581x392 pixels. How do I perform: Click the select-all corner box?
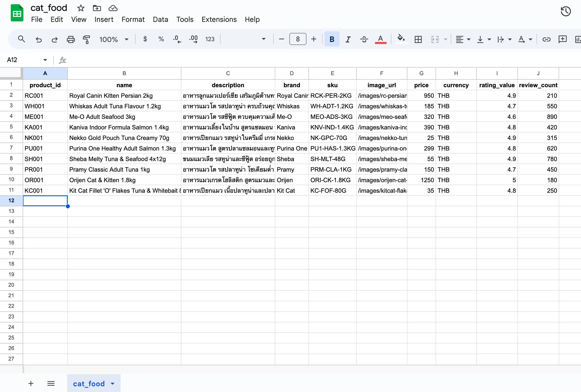click(11, 73)
